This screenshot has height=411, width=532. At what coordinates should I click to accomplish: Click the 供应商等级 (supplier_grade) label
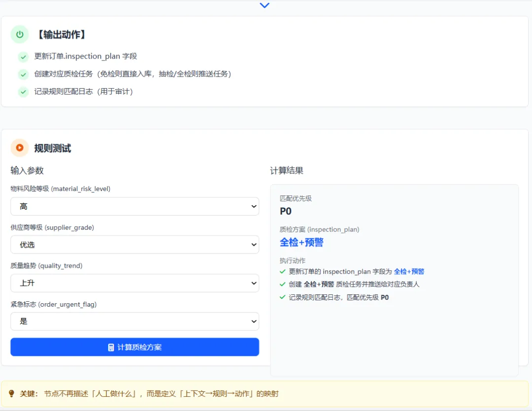52,227
